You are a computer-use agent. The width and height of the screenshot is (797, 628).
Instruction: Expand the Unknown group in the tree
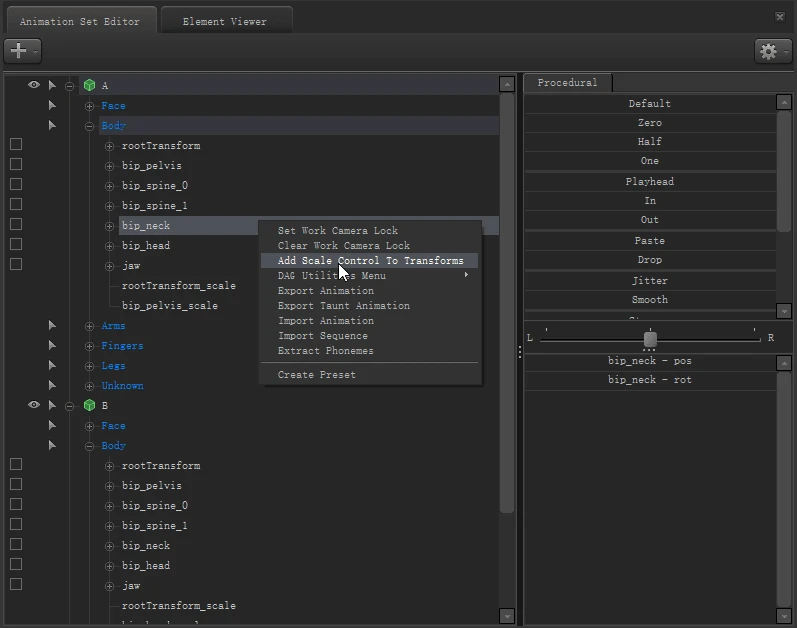pos(90,386)
